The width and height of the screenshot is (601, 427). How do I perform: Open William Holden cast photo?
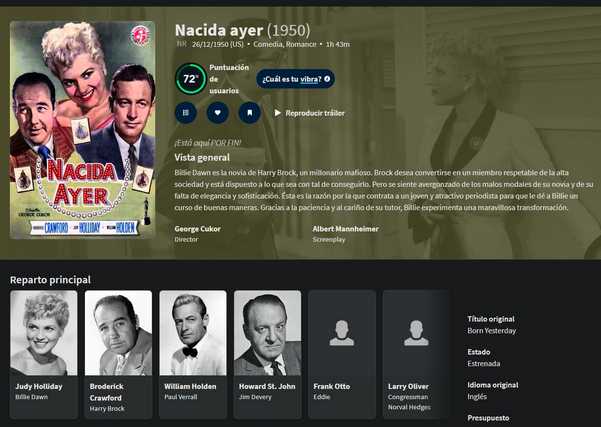193,333
